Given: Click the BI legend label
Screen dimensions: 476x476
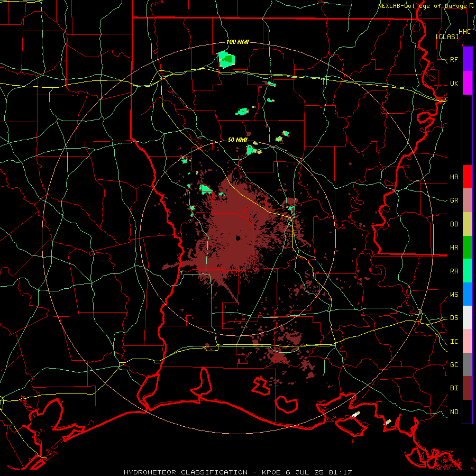Looking at the screenshot, I should pyautogui.click(x=454, y=388).
